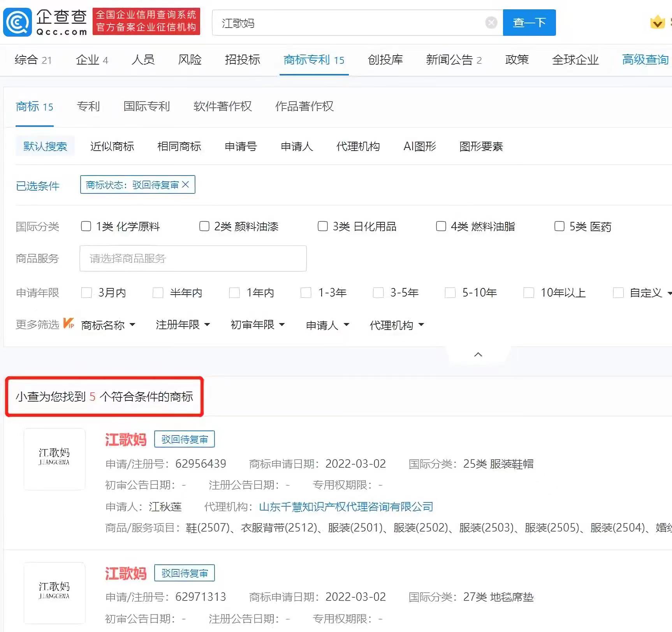The image size is (672, 632).
Task: Expand the 注册年限 filter dropdown
Action: click(183, 325)
